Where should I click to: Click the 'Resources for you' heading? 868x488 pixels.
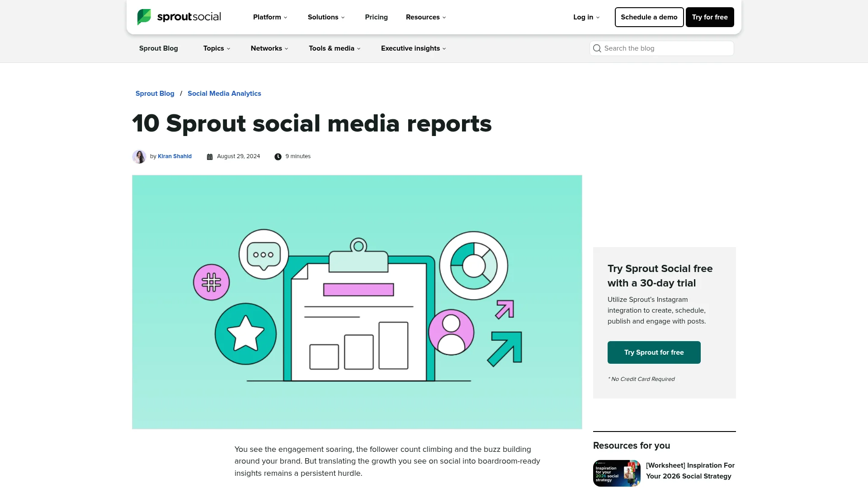tap(632, 446)
